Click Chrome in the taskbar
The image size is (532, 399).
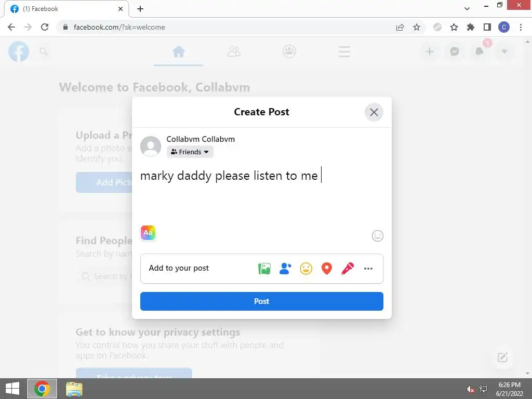coord(42,389)
